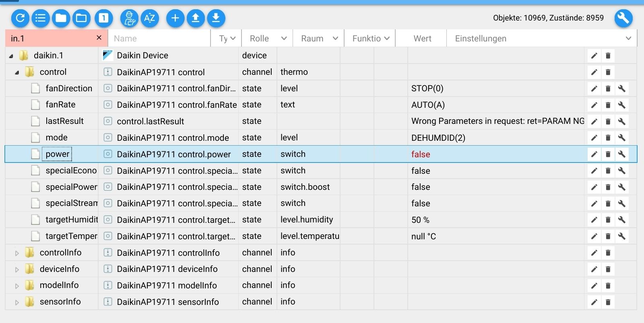Collapse the daikin.1 tree node
The height and width of the screenshot is (323, 644).
click(x=11, y=56)
